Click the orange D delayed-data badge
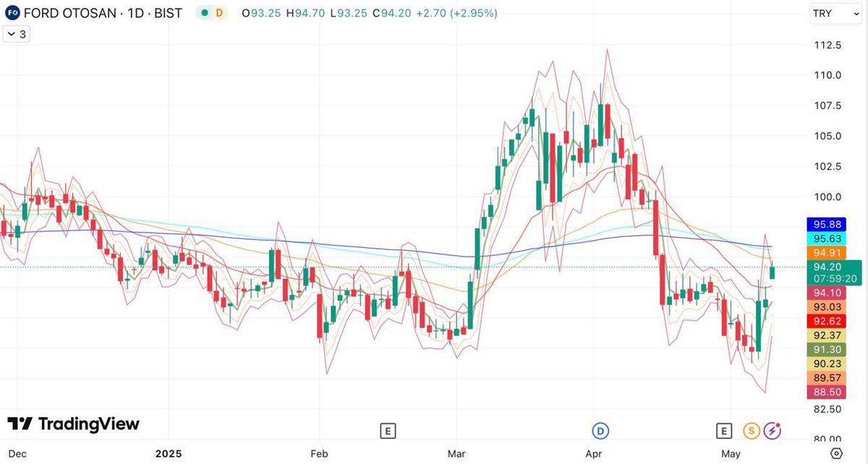Screen dimensions: 868x464 pyautogui.click(x=219, y=13)
